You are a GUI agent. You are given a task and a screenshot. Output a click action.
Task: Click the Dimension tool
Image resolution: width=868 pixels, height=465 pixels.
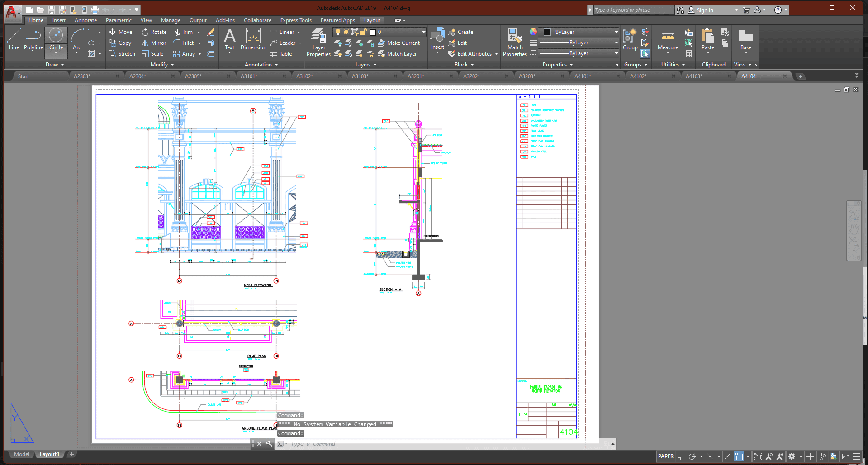(253, 39)
